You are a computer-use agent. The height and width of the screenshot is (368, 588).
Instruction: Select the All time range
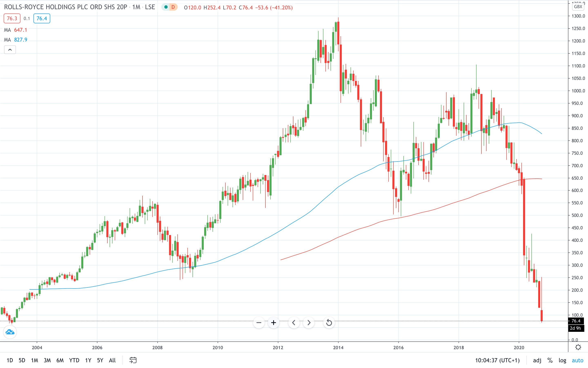(x=112, y=360)
